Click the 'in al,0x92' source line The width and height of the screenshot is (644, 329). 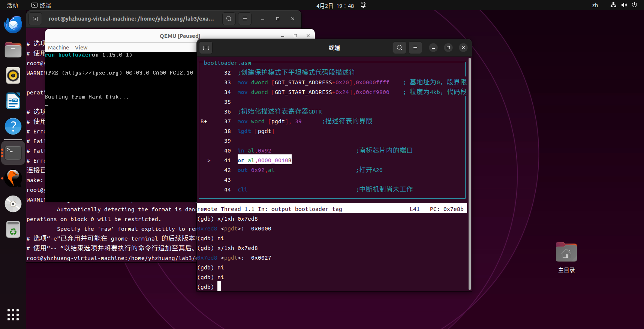point(254,151)
